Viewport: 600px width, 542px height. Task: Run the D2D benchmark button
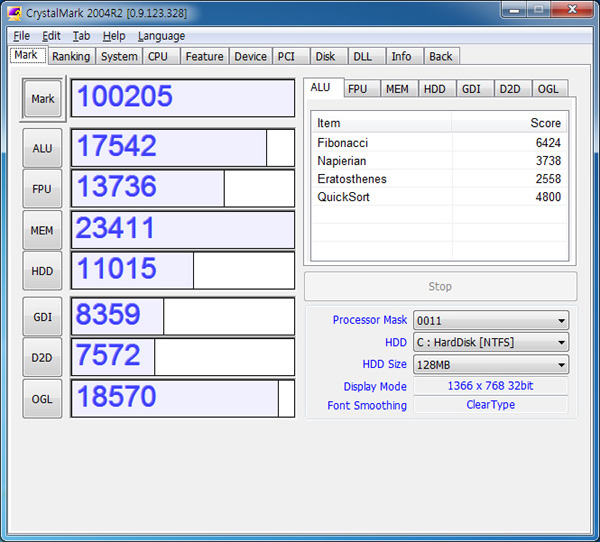coord(42,358)
